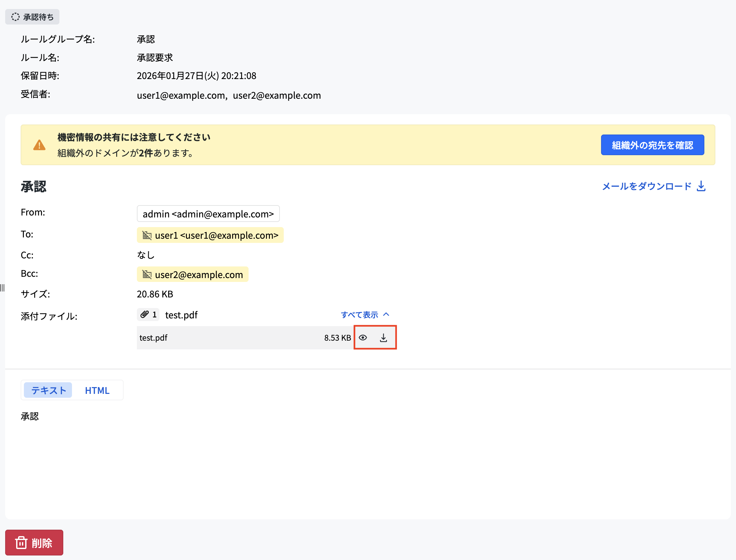
Task: Click the 承認待ち status badge
Action: click(x=32, y=17)
